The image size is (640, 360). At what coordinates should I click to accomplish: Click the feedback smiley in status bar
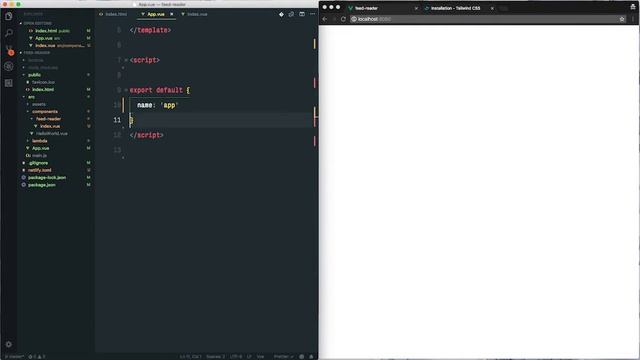(302, 357)
